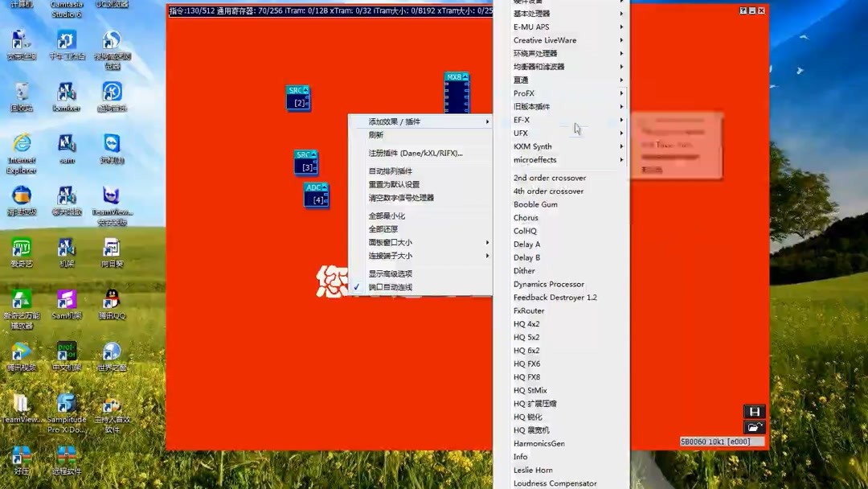The height and width of the screenshot is (489, 868).
Task: Choose the Dynamics Processor plugin entry
Action: pyautogui.click(x=550, y=284)
